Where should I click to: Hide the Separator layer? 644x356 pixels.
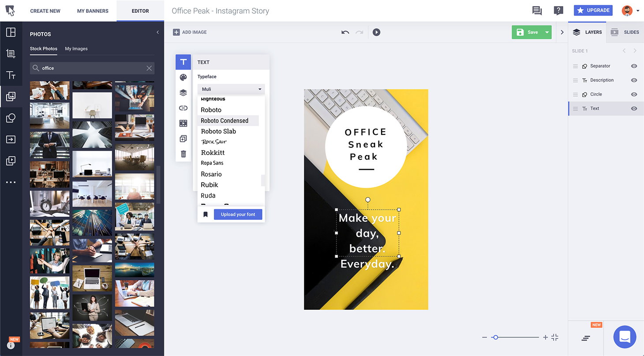click(x=634, y=66)
